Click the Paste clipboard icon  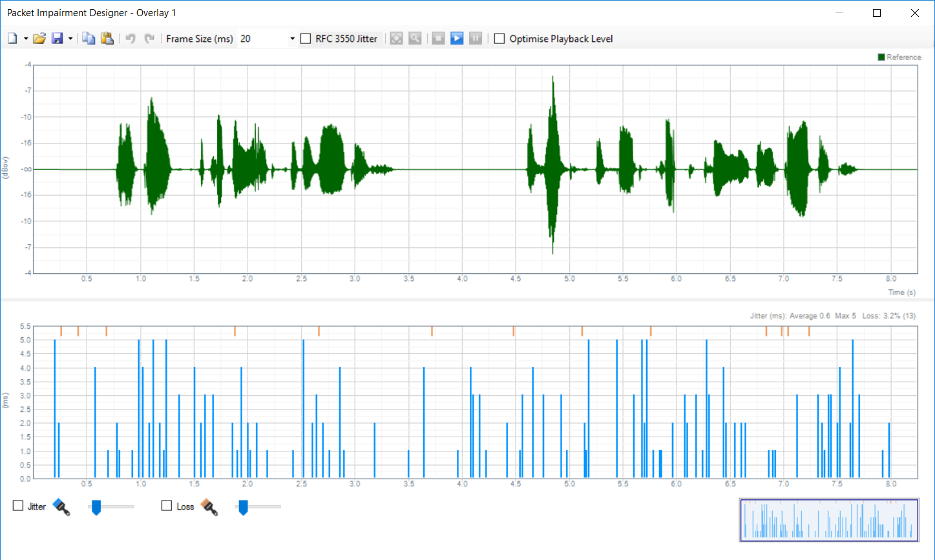107,39
